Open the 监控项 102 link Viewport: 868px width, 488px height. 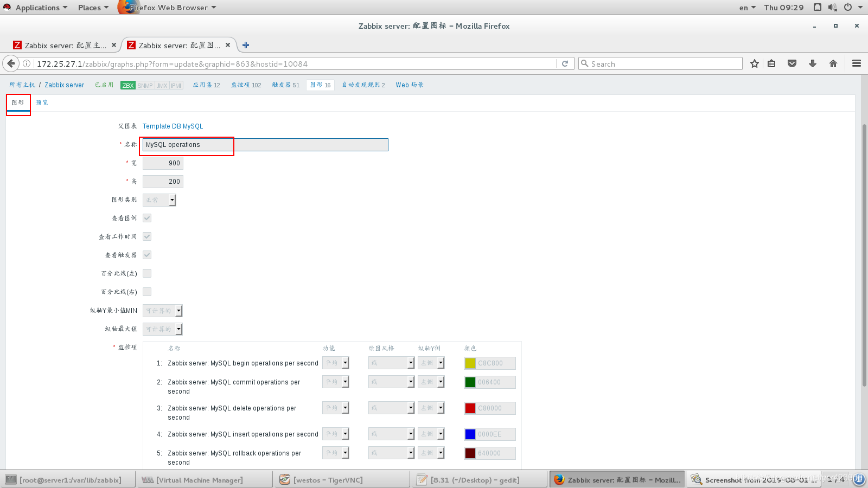246,85
